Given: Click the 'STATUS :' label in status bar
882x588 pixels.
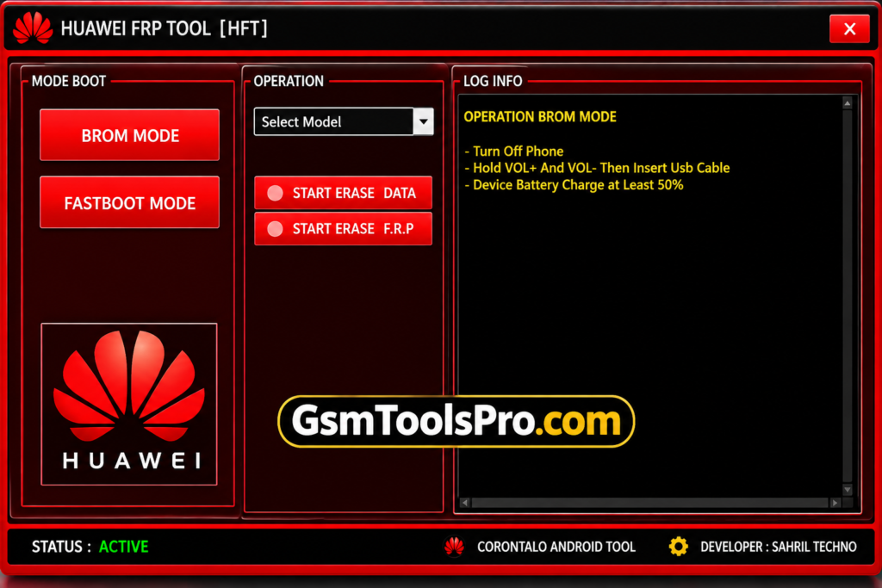Looking at the screenshot, I should (x=61, y=547).
